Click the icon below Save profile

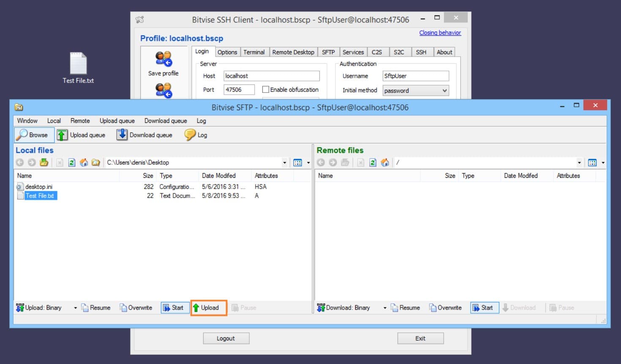click(x=163, y=90)
